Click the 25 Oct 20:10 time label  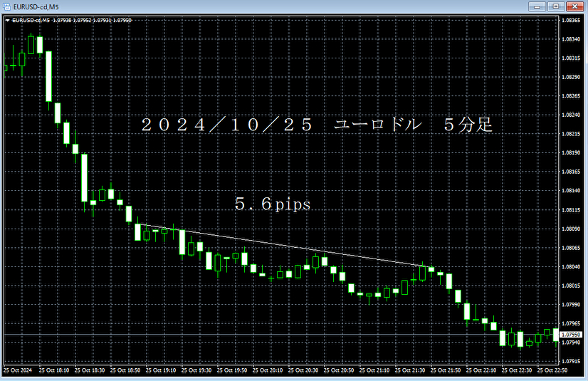(x=268, y=370)
